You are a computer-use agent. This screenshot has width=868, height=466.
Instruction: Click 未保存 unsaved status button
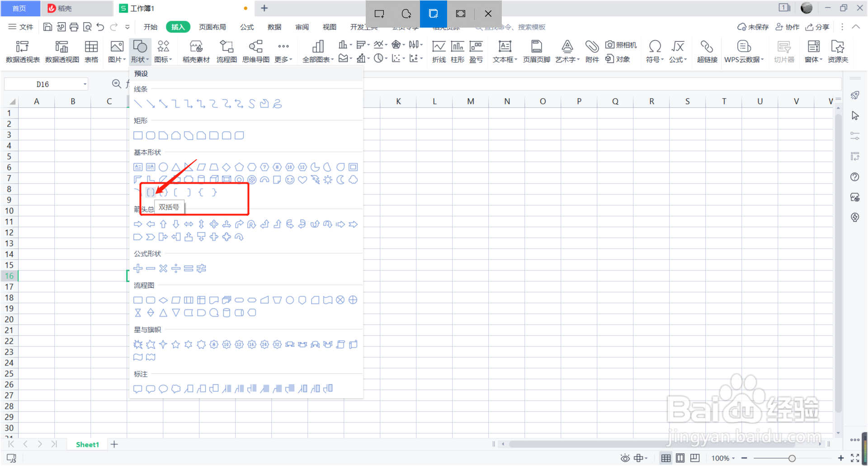tap(753, 27)
